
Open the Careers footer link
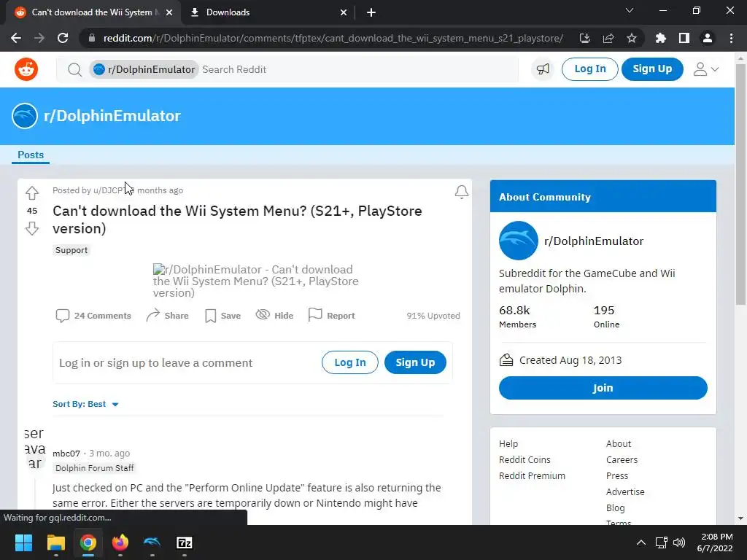622,459
